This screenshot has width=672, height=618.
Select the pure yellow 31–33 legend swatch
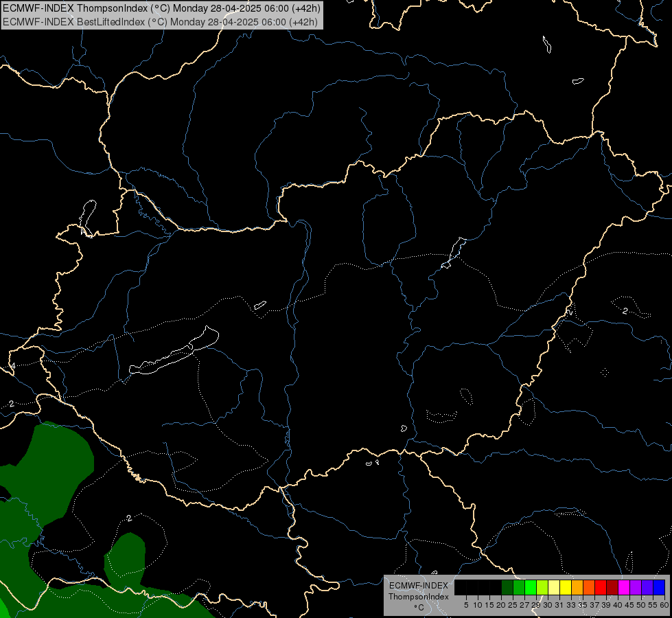click(x=566, y=587)
